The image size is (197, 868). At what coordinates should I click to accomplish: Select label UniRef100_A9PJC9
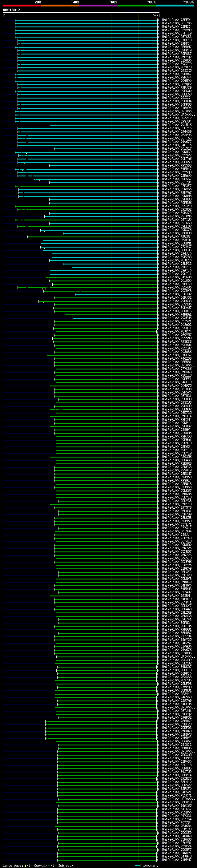tap(176, 88)
